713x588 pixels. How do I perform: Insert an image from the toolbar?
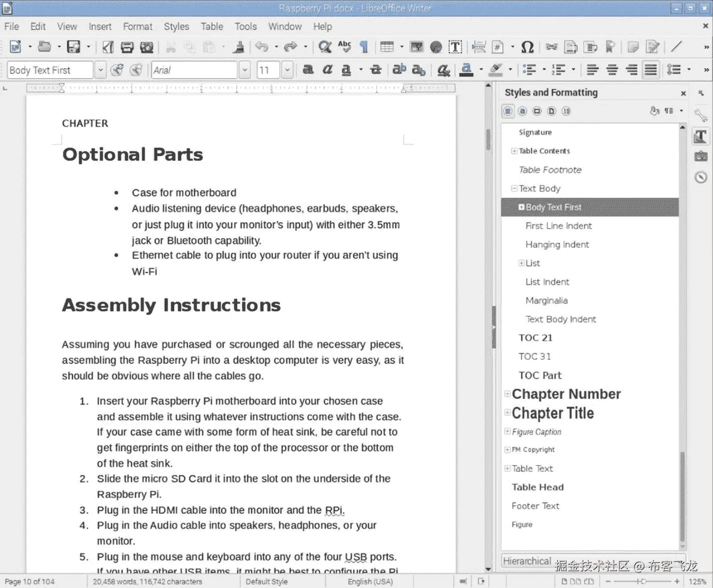point(416,47)
